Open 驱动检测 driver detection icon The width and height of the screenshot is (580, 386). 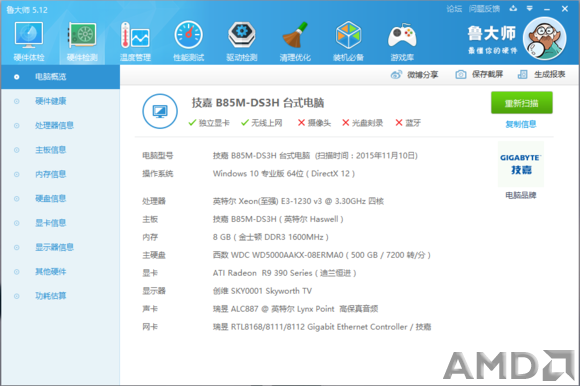click(242, 35)
